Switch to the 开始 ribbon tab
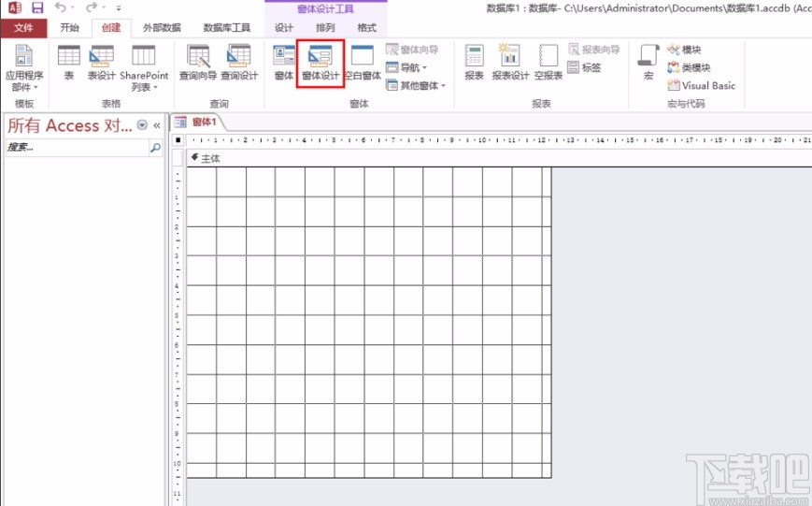The image size is (812, 506). tap(69, 28)
